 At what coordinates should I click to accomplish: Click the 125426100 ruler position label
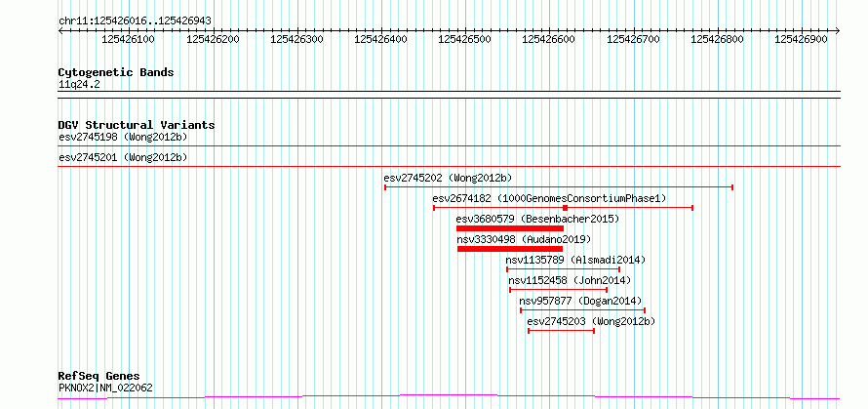pyautogui.click(x=129, y=39)
